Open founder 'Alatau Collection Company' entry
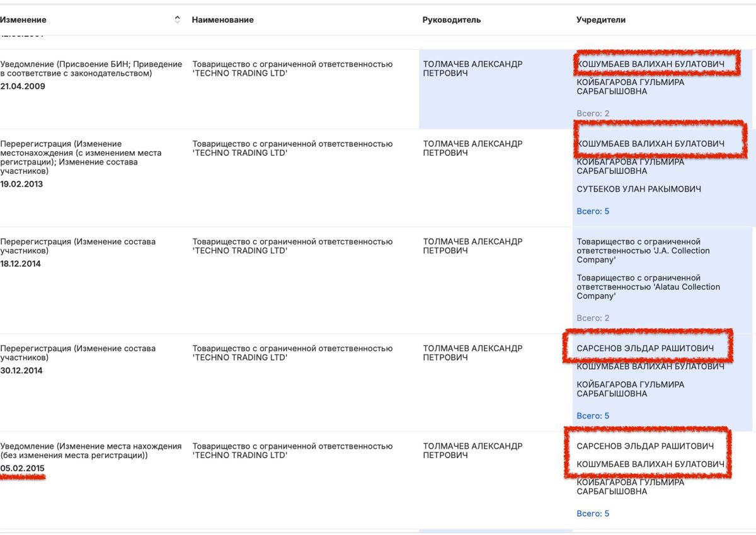 (648, 287)
